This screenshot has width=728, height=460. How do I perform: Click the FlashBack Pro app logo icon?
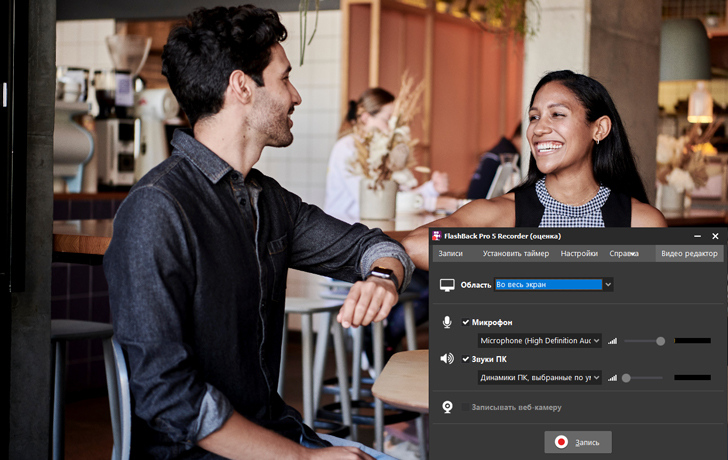437,236
